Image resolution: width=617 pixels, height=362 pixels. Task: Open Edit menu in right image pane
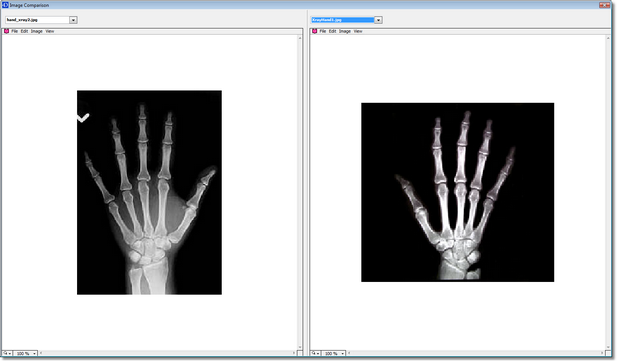click(x=333, y=31)
